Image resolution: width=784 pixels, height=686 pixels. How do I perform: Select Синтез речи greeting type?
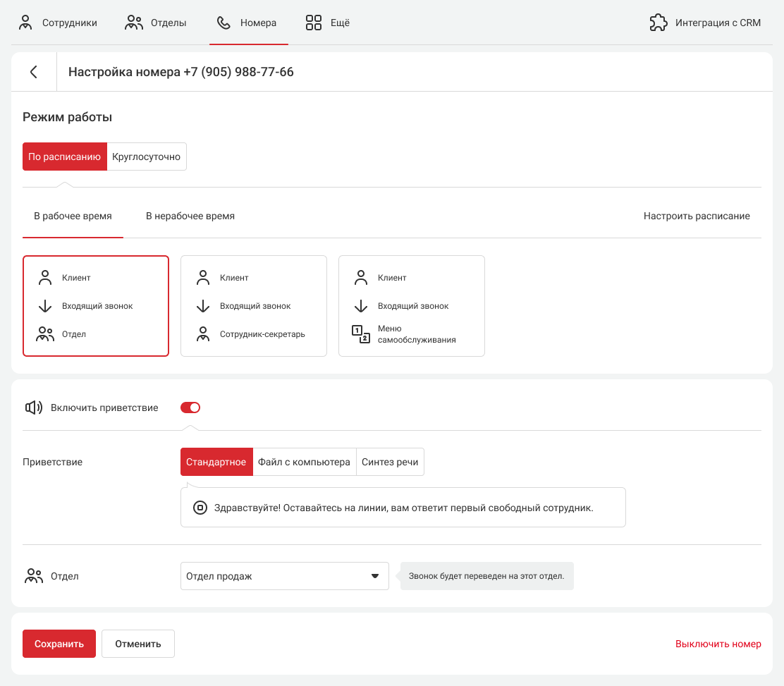(390, 463)
